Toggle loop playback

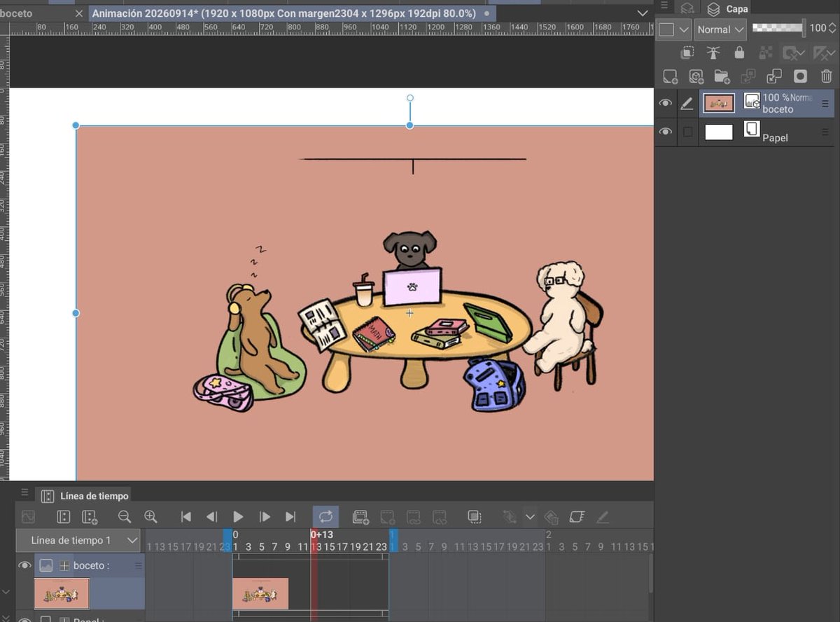pyautogui.click(x=325, y=517)
